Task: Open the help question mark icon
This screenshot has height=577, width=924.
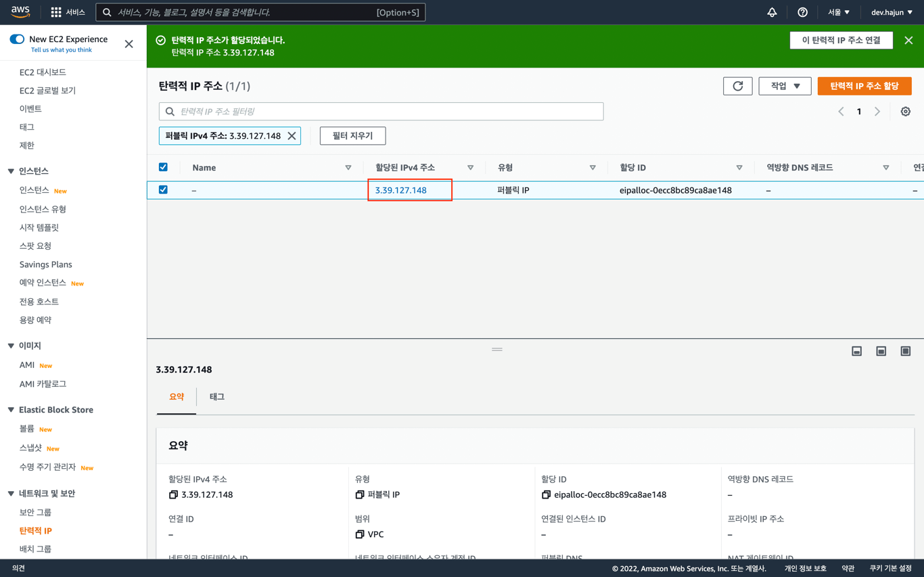Action: coord(802,12)
